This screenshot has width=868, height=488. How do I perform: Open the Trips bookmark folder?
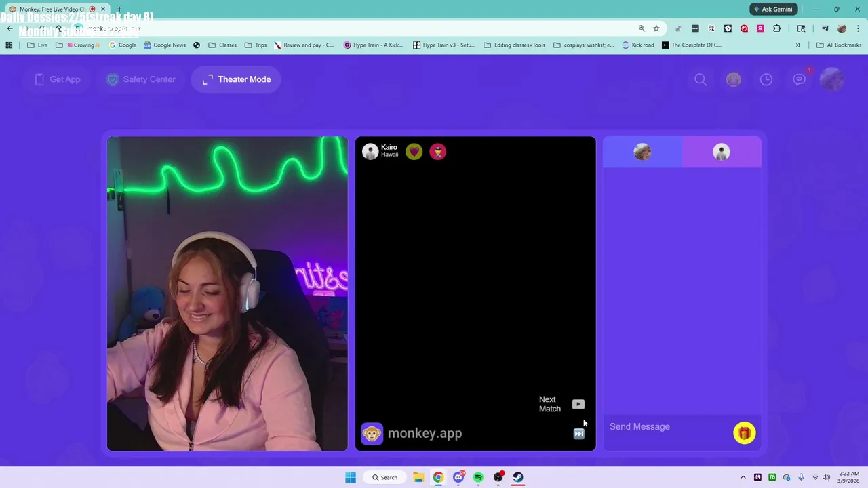[x=255, y=45]
